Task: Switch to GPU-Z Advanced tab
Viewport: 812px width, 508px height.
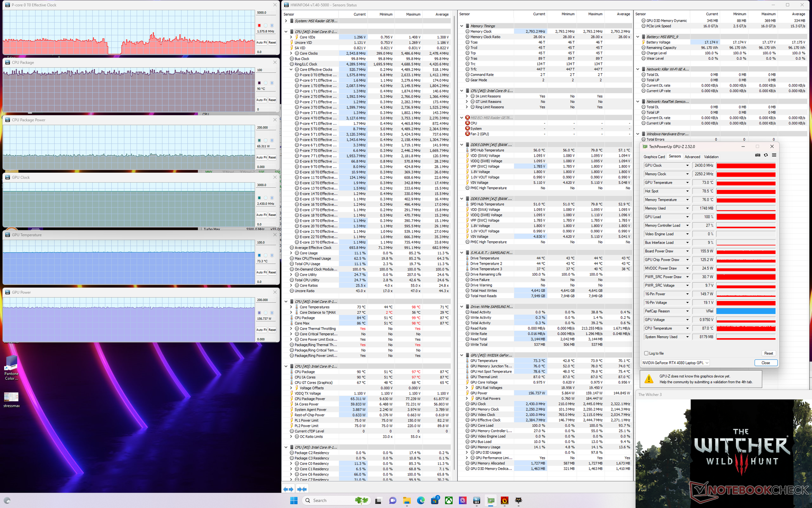Action: coord(692,157)
